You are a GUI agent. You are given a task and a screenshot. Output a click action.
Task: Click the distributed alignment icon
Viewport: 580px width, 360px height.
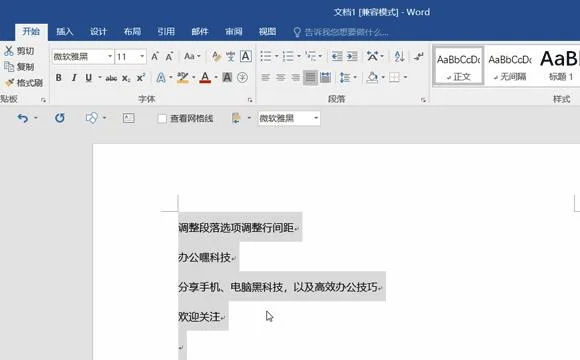(x=325, y=77)
